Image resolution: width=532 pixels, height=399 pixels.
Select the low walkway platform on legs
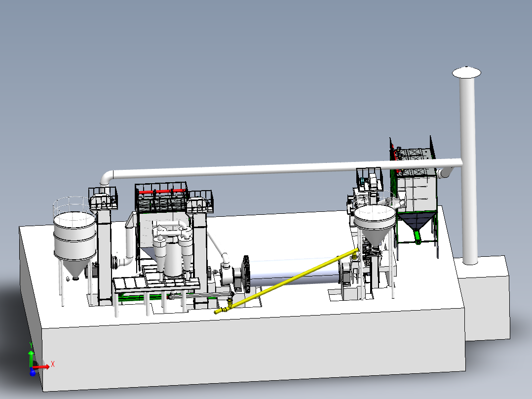point(157,285)
